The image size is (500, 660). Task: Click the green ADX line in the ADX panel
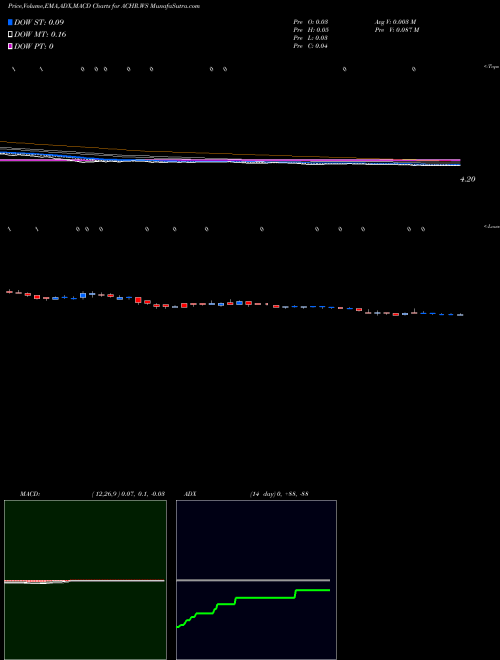265,598
